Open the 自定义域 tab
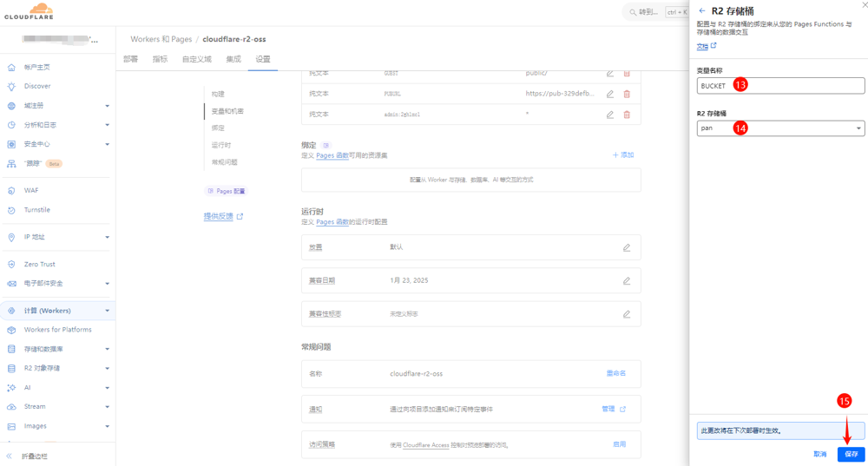 (196, 59)
